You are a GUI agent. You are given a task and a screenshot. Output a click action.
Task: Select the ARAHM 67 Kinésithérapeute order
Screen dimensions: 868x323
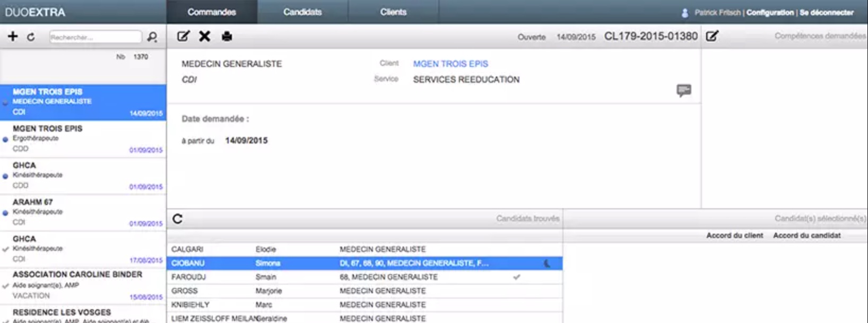[83, 212]
